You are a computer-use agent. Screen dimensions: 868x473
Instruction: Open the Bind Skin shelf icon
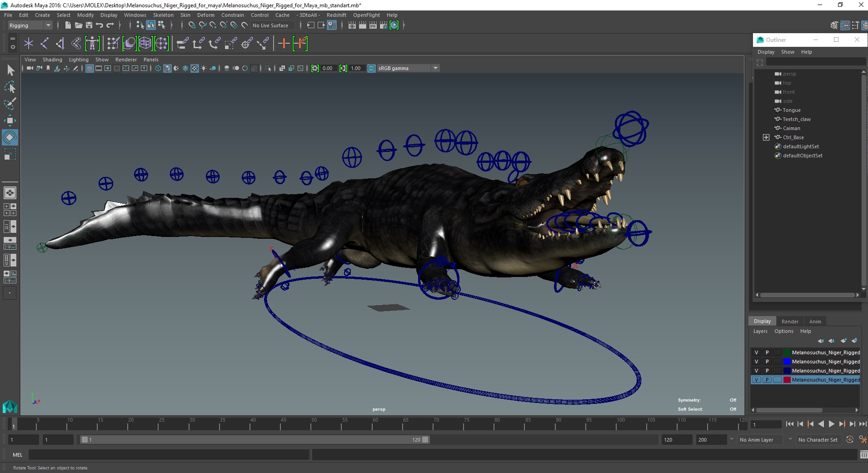76,43
